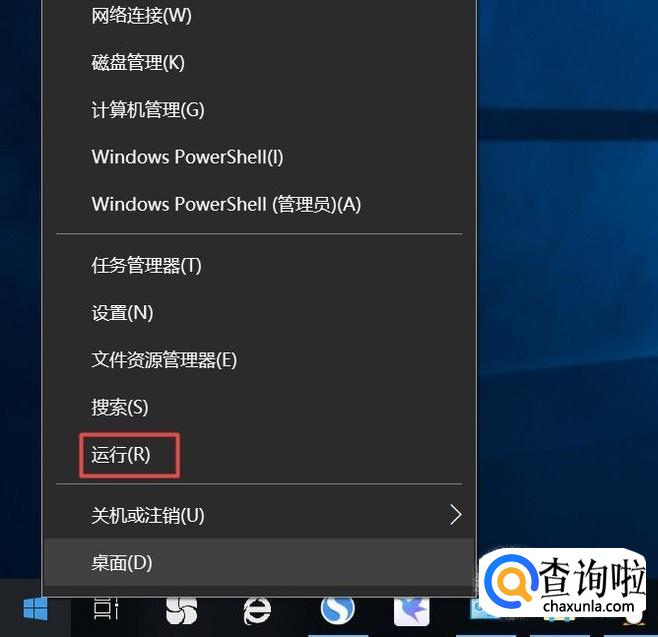The width and height of the screenshot is (658, 637).
Task: Show desktop via 桌面(D)
Action: point(260,562)
